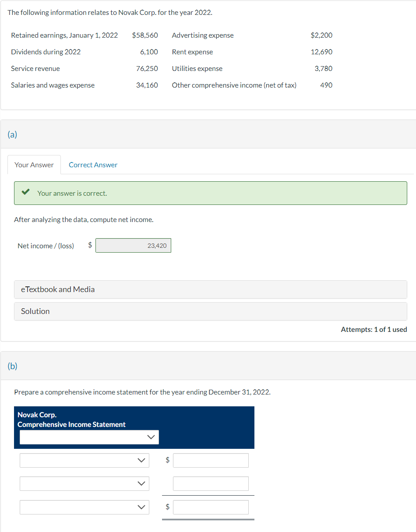Open the third line item dropdown

point(85,507)
